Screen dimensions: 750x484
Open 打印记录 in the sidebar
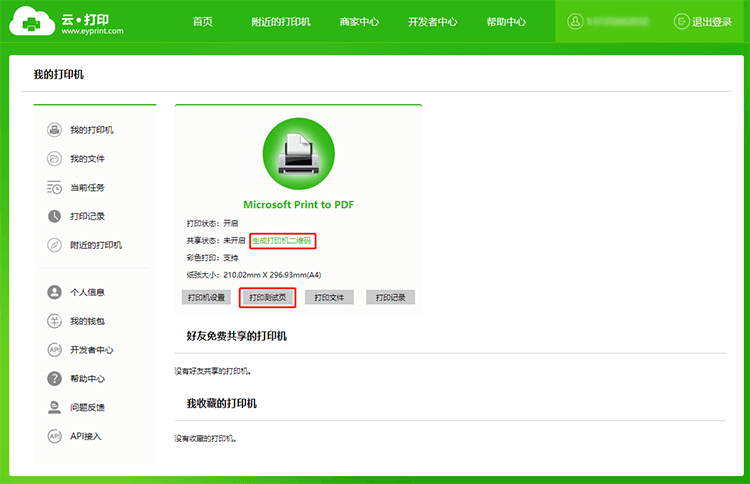[x=88, y=216]
